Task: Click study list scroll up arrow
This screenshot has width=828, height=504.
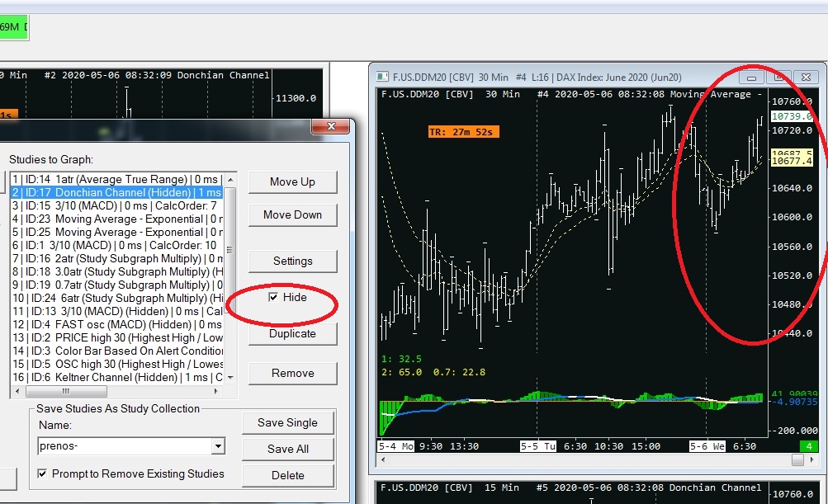Action: [230, 180]
